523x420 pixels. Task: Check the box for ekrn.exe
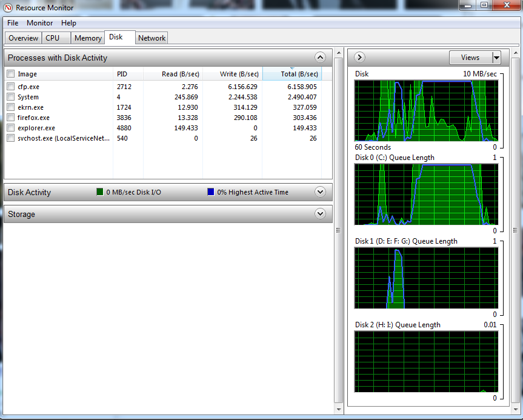[x=11, y=107]
